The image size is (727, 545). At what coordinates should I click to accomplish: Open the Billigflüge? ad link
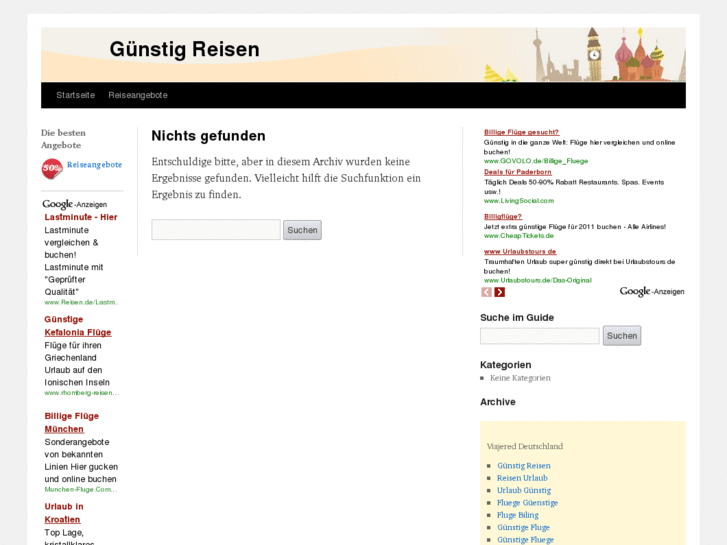[x=503, y=217]
